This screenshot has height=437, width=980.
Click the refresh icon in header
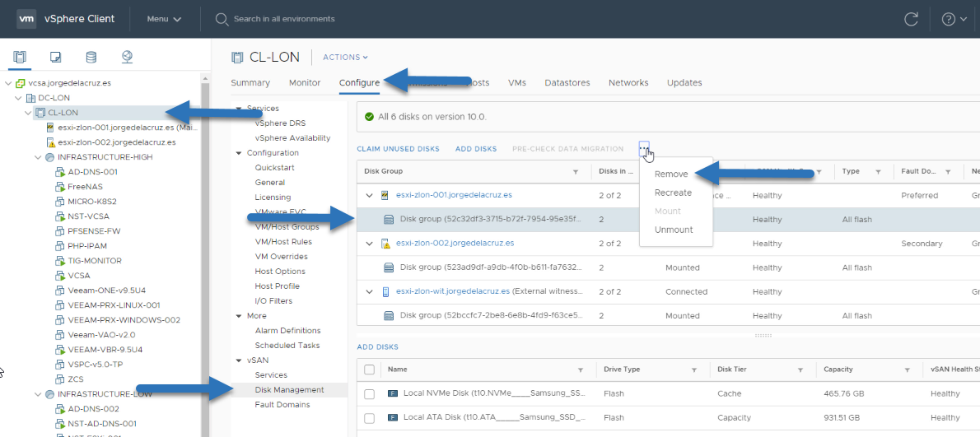(912, 19)
